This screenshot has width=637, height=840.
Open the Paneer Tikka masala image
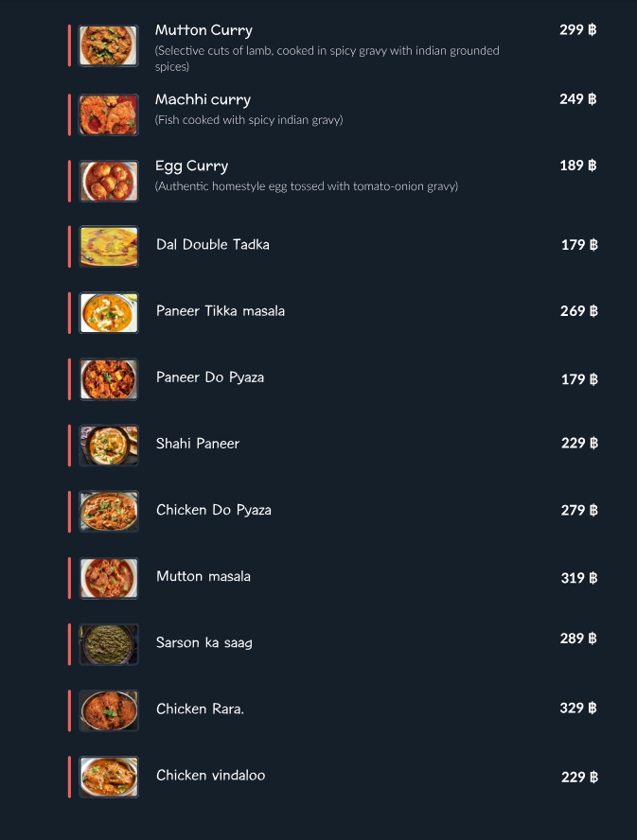(109, 313)
